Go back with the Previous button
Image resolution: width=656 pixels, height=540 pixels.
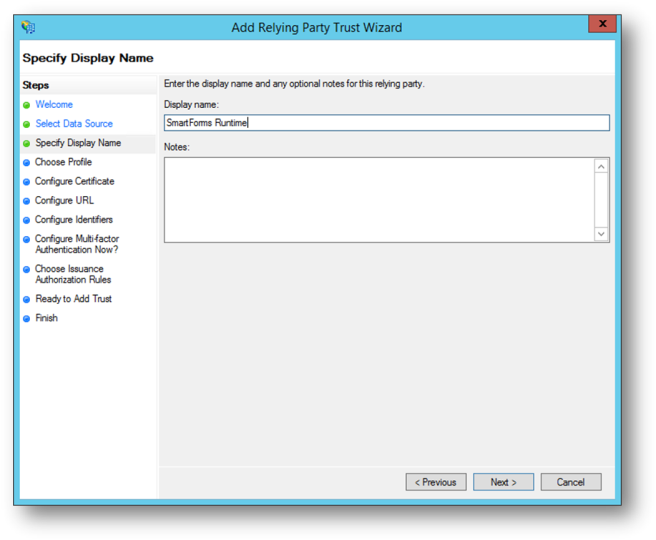[436, 482]
